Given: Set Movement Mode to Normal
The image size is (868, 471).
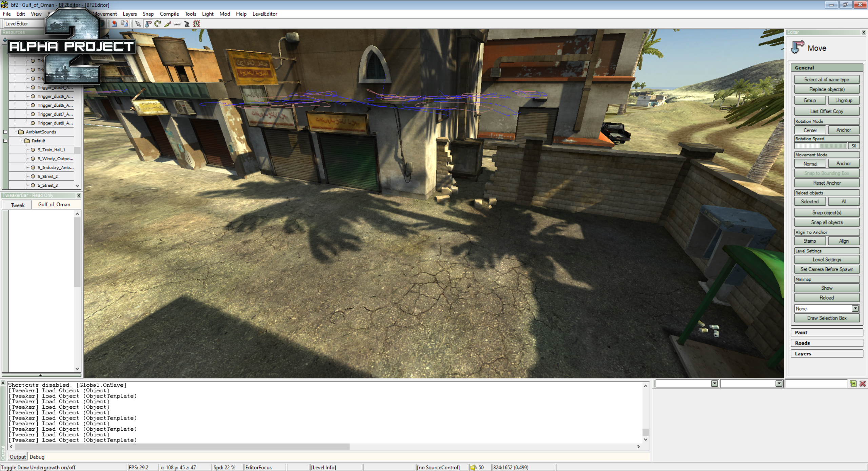Looking at the screenshot, I should point(810,164).
